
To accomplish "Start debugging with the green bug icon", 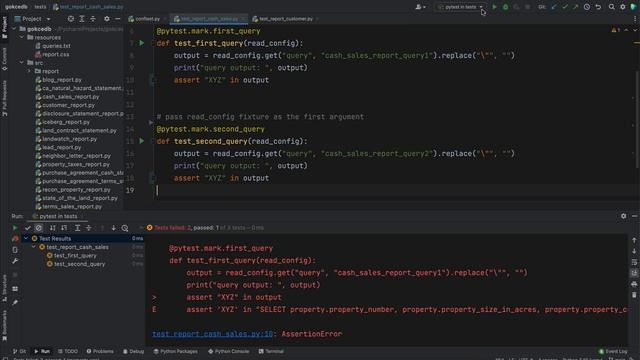I will [505, 7].
